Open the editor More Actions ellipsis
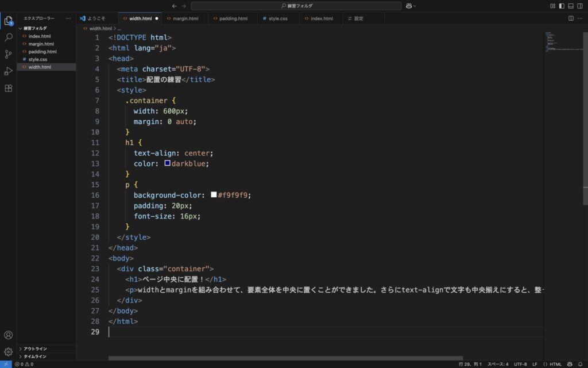588x368 pixels. click(x=580, y=18)
